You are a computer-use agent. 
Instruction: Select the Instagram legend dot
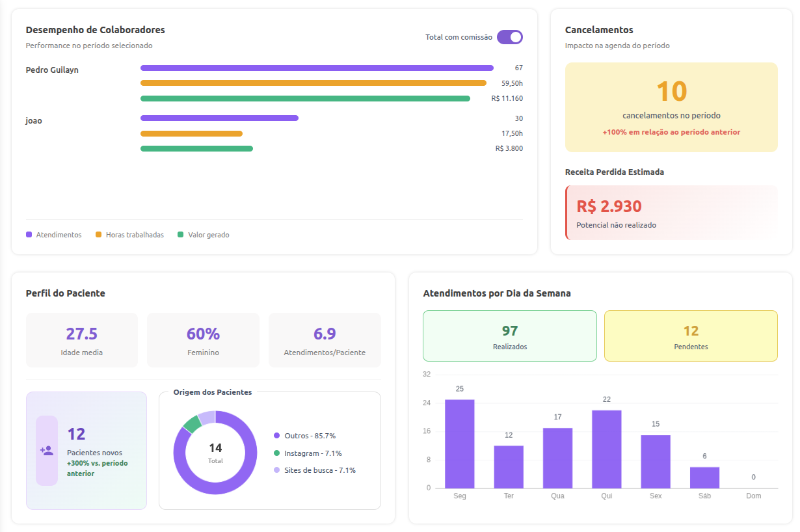(277, 453)
